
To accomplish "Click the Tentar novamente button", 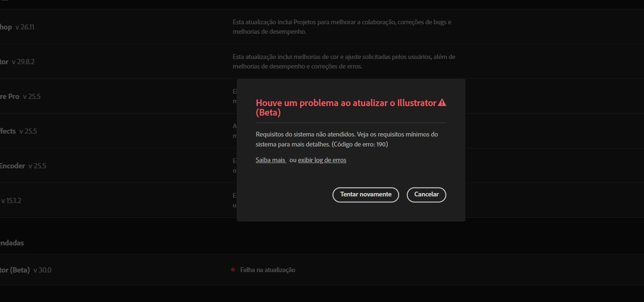I will click(365, 195).
